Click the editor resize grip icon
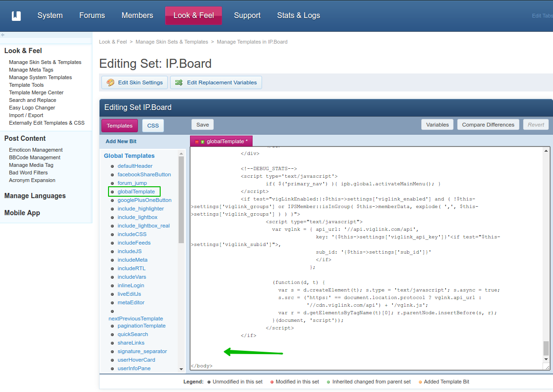 click(x=547, y=367)
